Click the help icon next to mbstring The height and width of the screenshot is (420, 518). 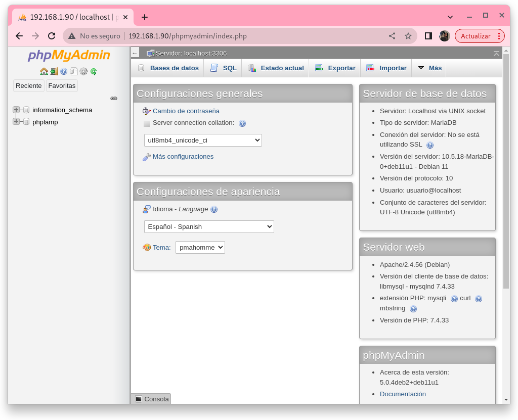413,309
